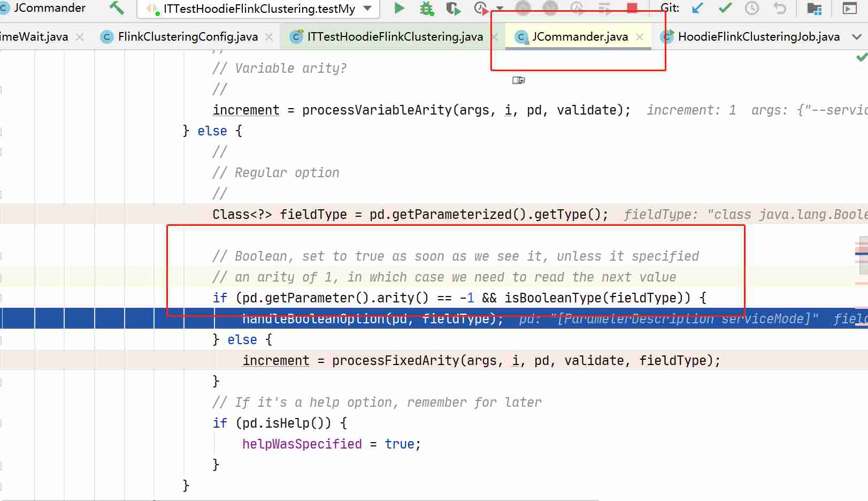Viewport: 868px width, 501px height.
Task: Click the FlinkClusteringConfig.java class icon
Action: [x=107, y=37]
